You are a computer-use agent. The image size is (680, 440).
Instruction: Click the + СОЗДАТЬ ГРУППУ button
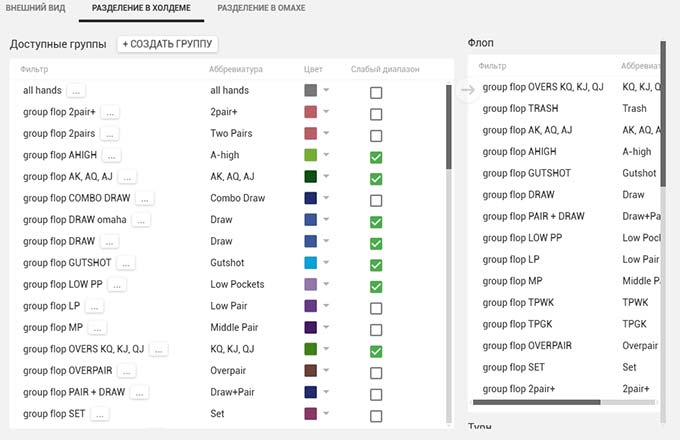click(x=168, y=44)
